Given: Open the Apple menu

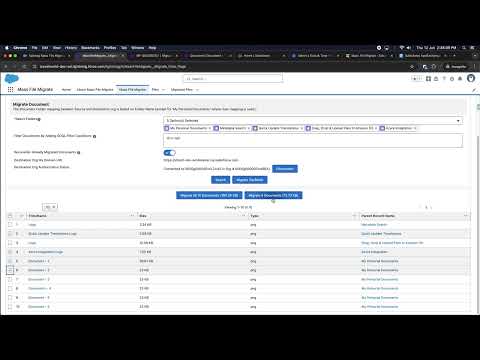Looking at the screenshot, I should pyautogui.click(x=7, y=48).
